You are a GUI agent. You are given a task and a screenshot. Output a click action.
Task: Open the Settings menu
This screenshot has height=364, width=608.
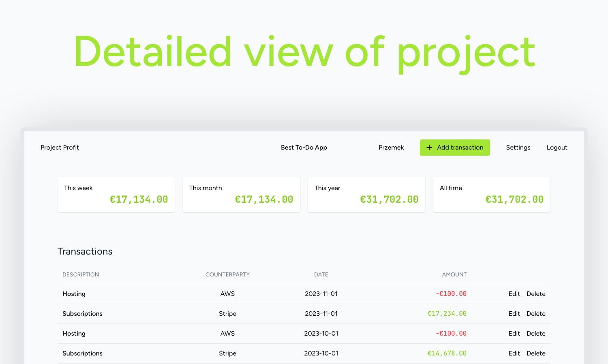[x=518, y=148]
